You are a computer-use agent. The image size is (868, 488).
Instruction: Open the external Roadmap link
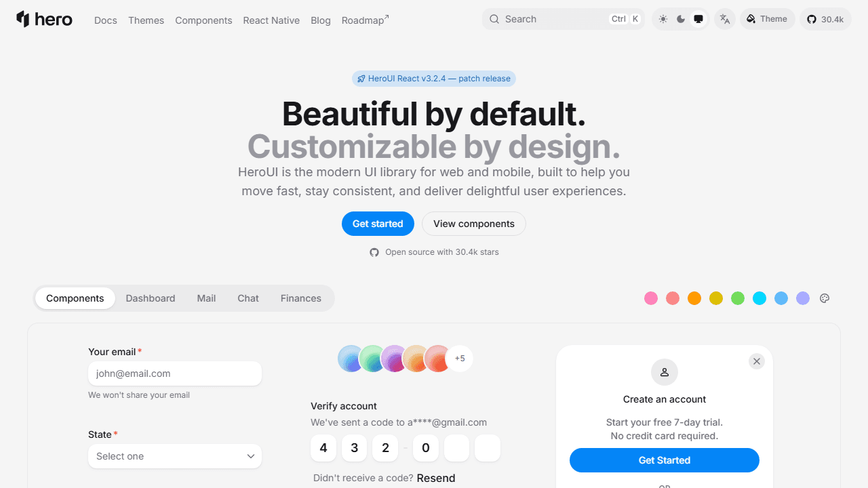366,20
